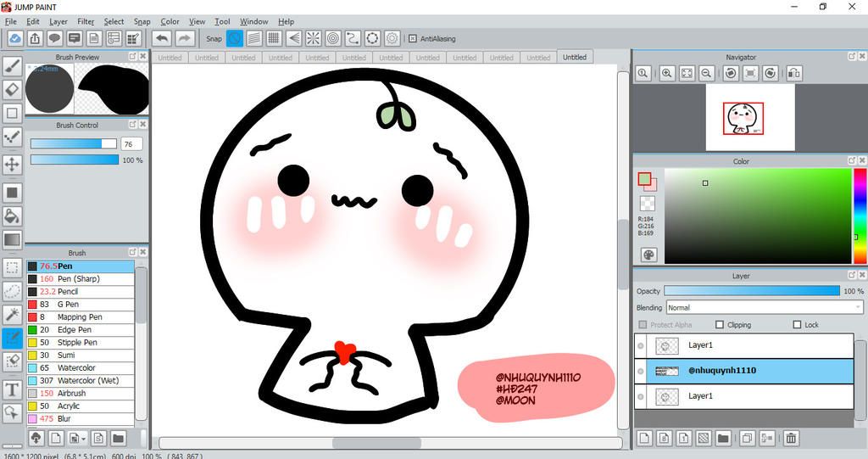The image size is (868, 459).
Task: Select the rectangular Select tool
Action: click(x=12, y=268)
